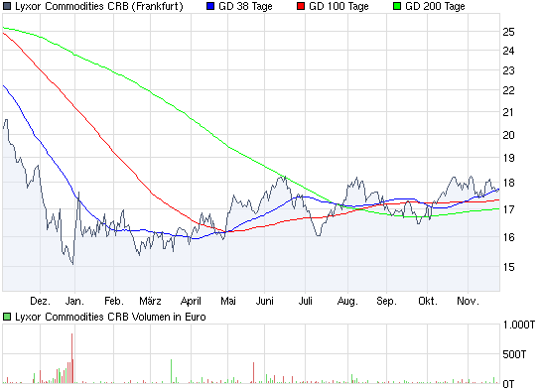
Task: Click the 'Juni' month axis label
Action: click(265, 301)
